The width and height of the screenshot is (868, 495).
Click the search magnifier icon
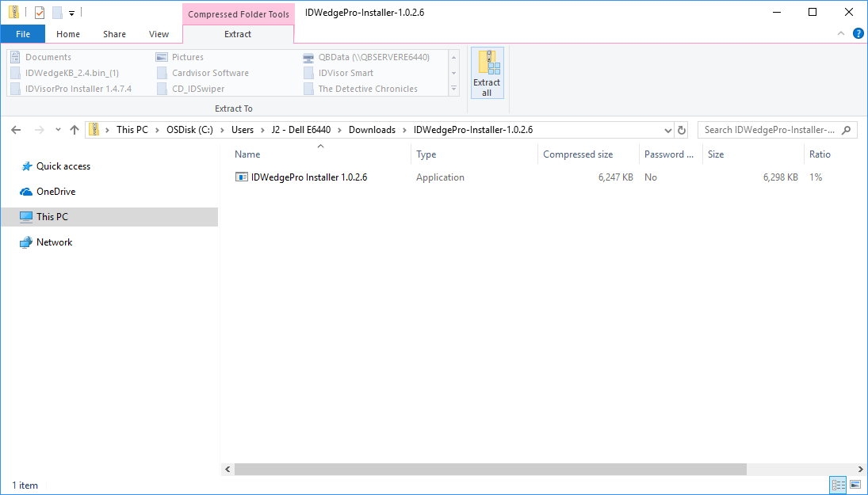click(847, 130)
